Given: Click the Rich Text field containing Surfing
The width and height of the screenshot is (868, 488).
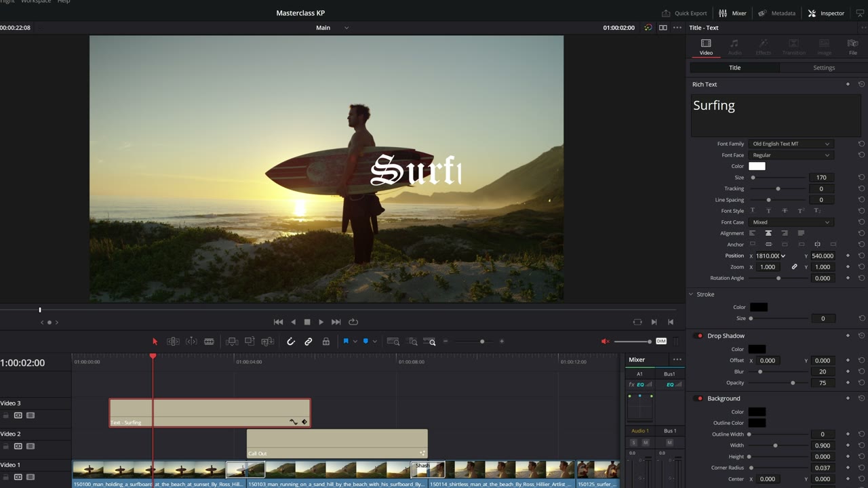Looking at the screenshot, I should pyautogui.click(x=776, y=116).
